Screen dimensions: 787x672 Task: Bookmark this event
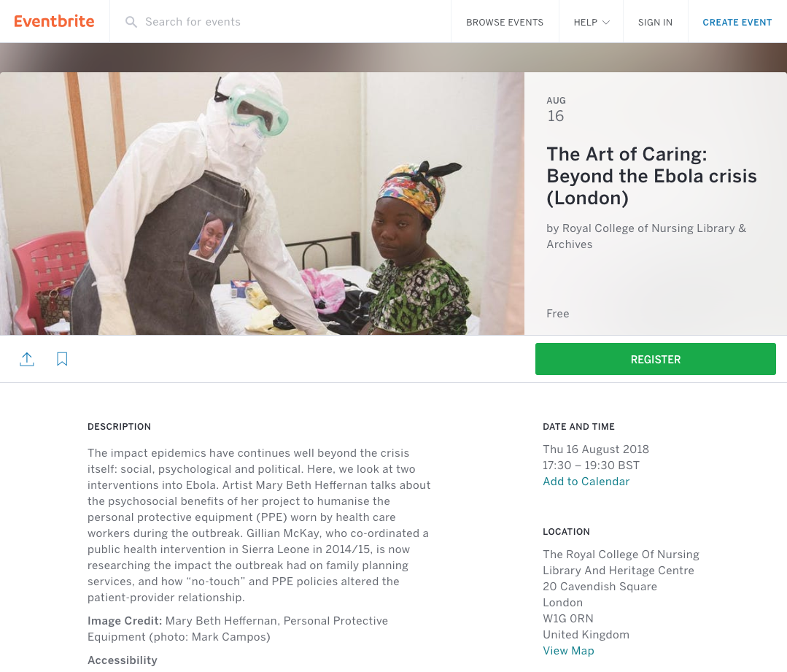click(62, 359)
